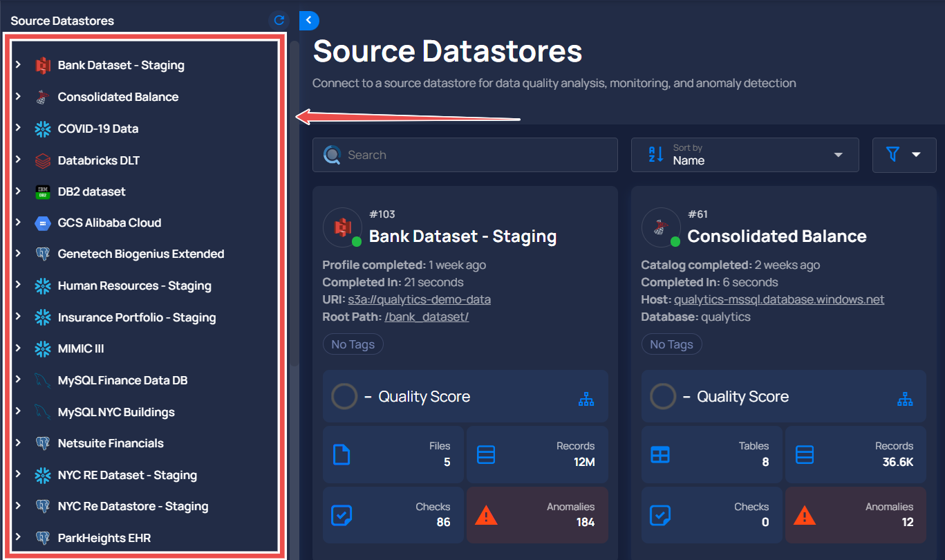Select MySQL NYC Buildings in sidebar
Screen dimensions: 945x560
(116, 412)
